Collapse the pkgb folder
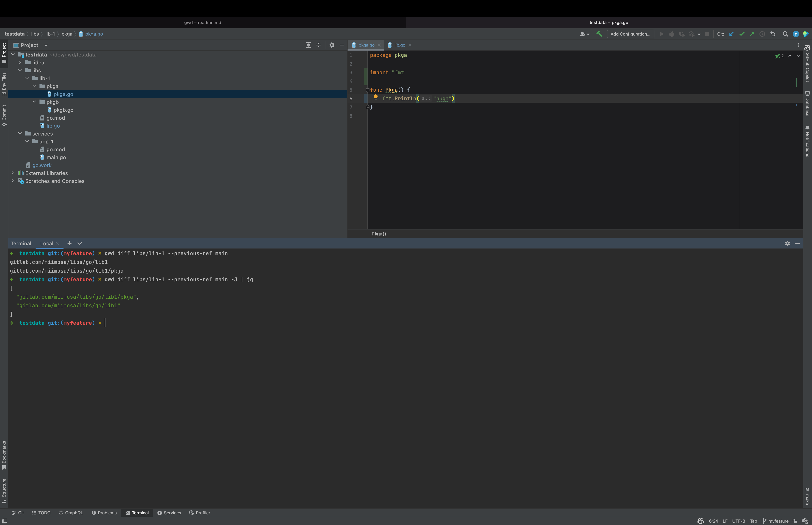This screenshot has height=525, width=812. [x=34, y=102]
